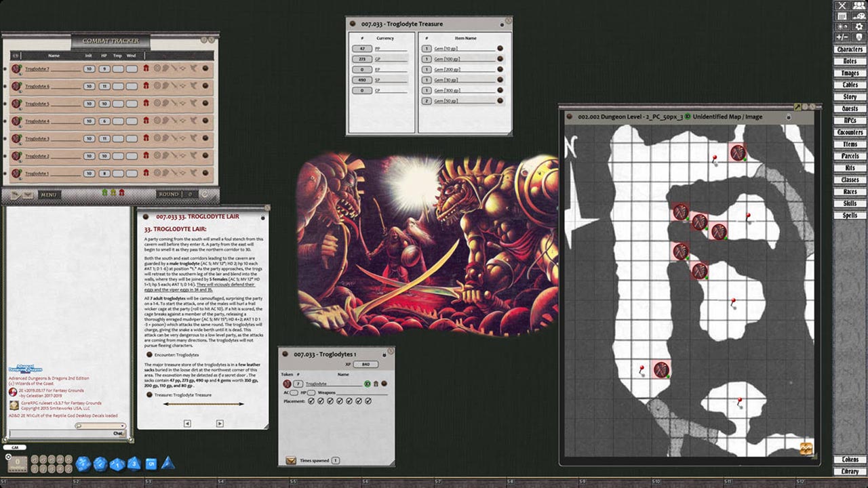Open the combat tracker crossed-swords icon
868x488 pixels.
pyautogui.click(x=843, y=5)
